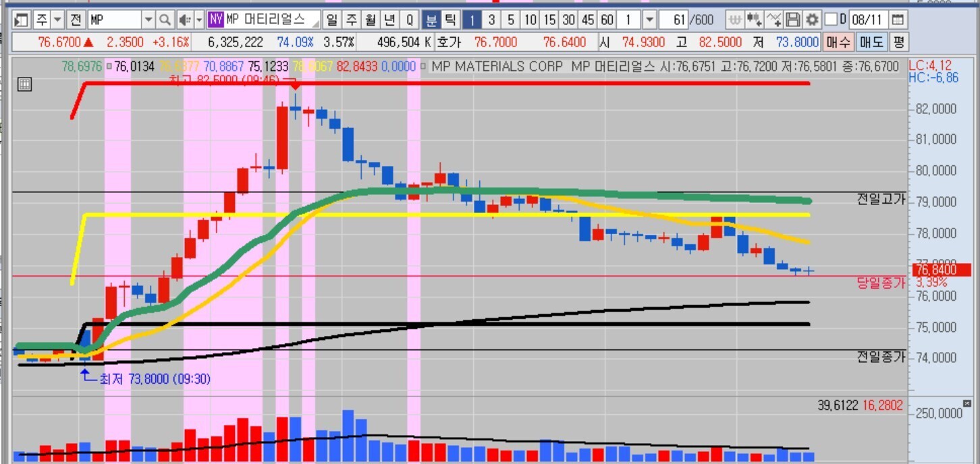Click bid price 76.6400
Image resolution: width=980 pixels, height=464 pixels.
(564, 42)
